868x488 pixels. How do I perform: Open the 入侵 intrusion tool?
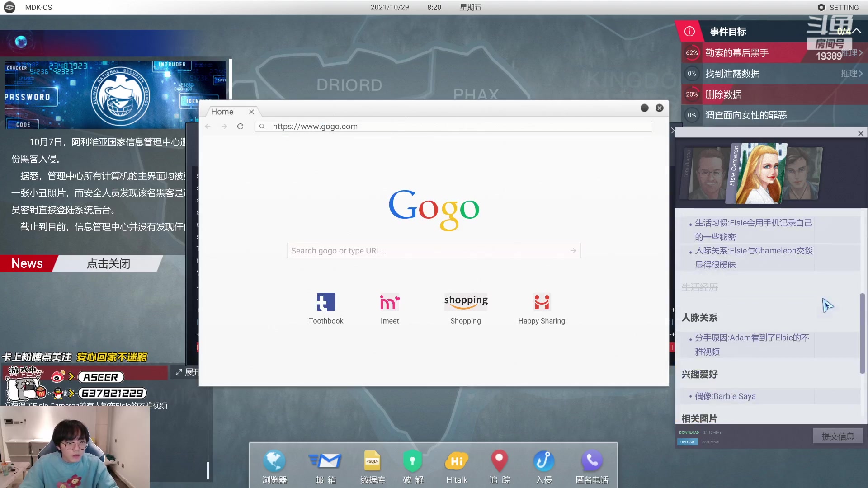543,462
